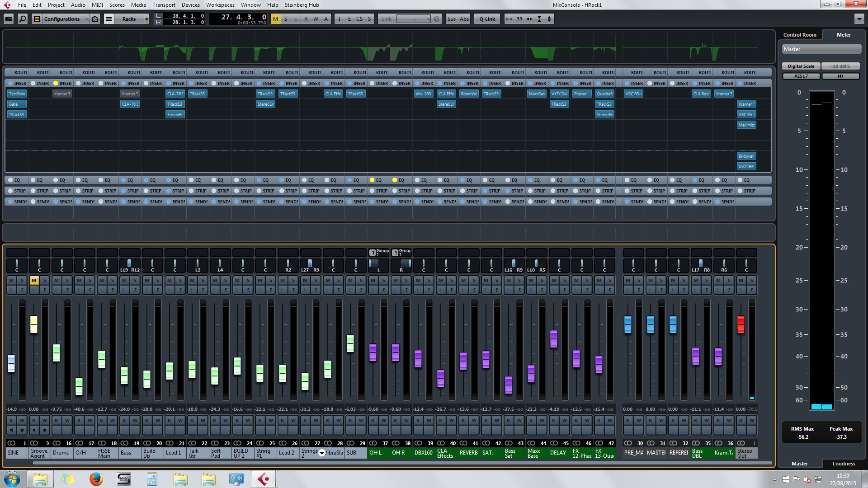Solo the Drums channel
This screenshot has height=488, width=868.
coord(67,281)
